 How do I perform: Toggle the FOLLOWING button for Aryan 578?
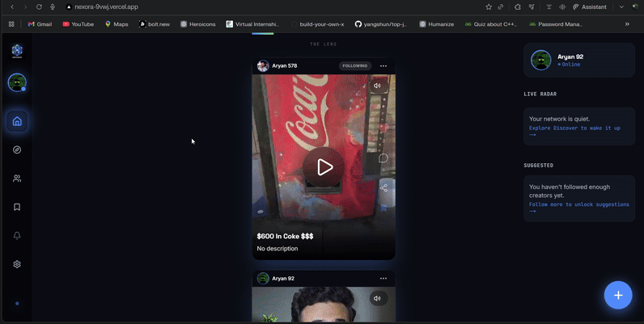point(355,65)
